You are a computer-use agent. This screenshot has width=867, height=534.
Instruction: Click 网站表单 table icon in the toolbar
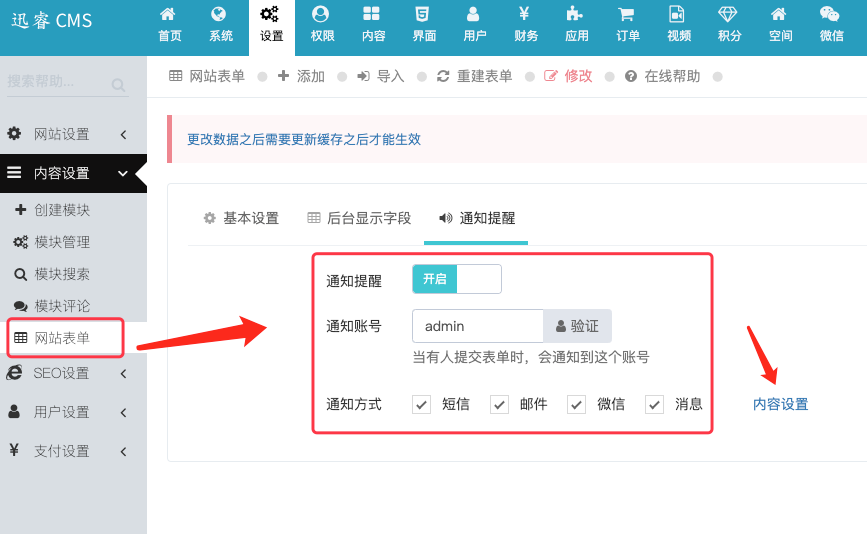(175, 76)
